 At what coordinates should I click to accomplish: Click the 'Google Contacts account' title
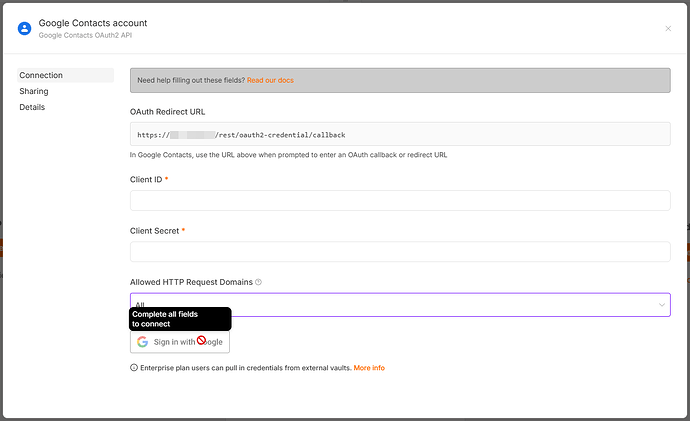93,23
